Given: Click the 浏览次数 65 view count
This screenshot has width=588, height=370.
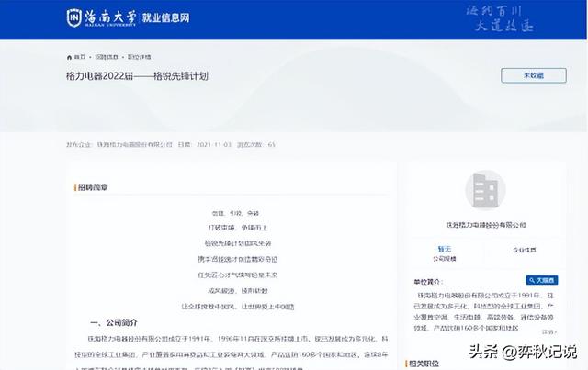Looking at the screenshot, I should click(256, 145).
